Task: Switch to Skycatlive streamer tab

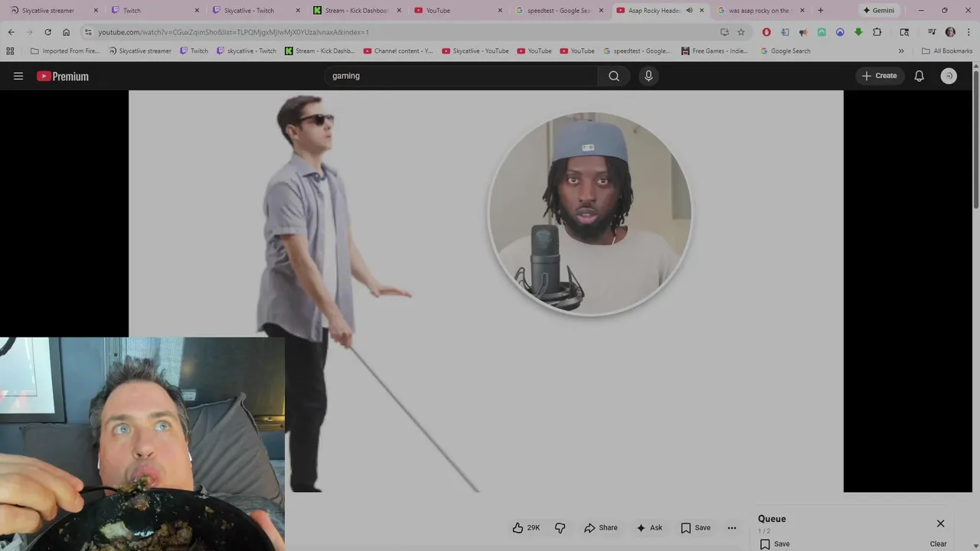Action: [x=54, y=11]
